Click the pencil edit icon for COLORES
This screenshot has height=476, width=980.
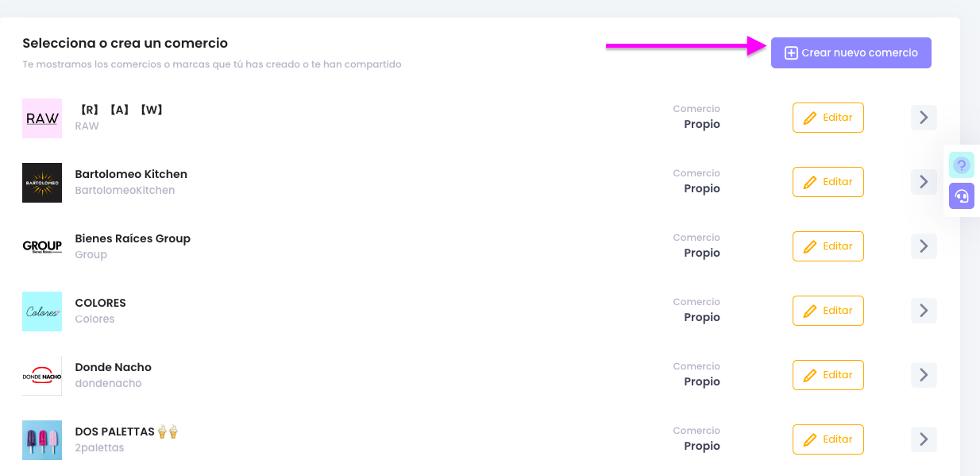tap(812, 310)
